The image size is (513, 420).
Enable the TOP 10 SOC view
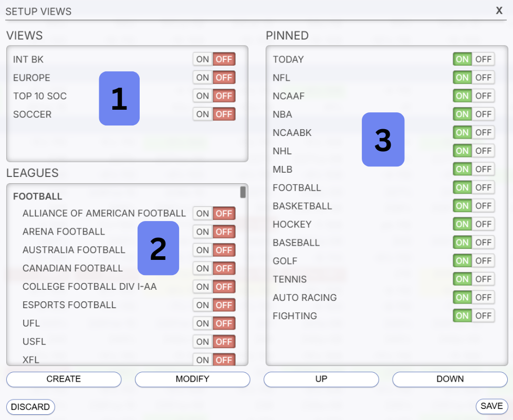tap(203, 96)
